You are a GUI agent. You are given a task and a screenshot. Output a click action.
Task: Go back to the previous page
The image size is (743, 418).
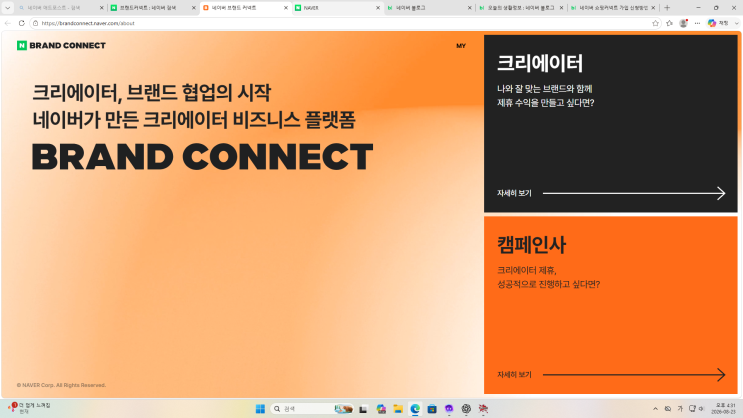(8, 23)
